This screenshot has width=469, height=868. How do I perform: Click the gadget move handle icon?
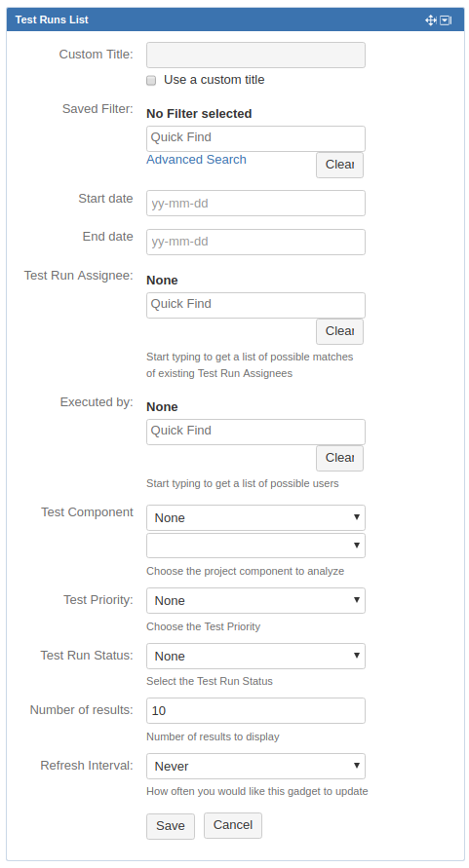[431, 19]
